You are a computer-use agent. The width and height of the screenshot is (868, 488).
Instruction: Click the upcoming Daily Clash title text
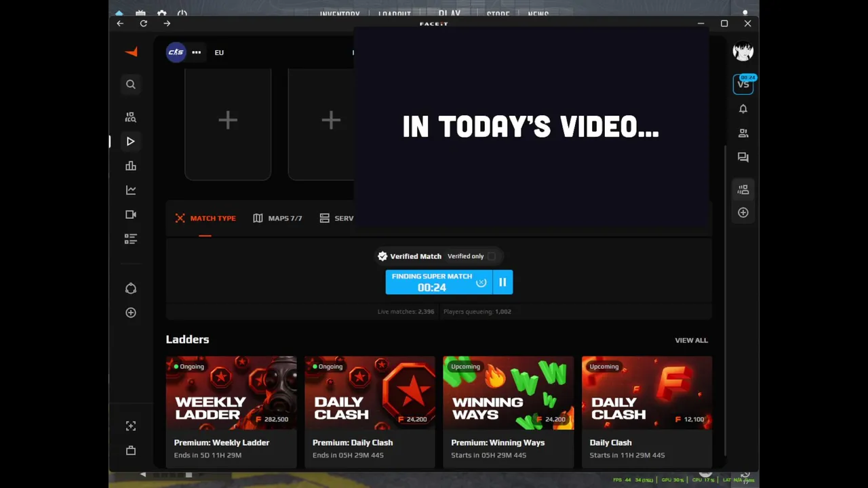tap(610, 443)
